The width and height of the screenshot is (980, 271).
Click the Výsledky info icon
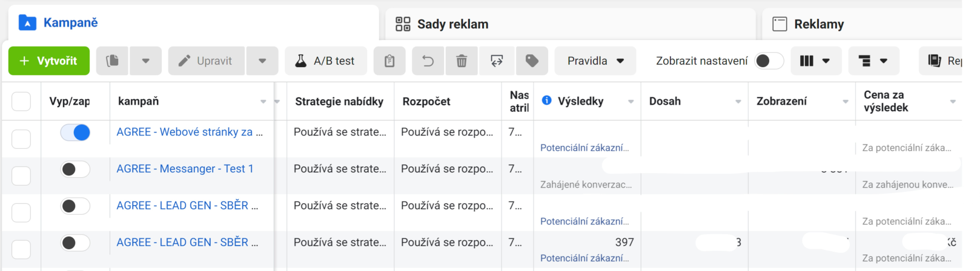coord(546,100)
